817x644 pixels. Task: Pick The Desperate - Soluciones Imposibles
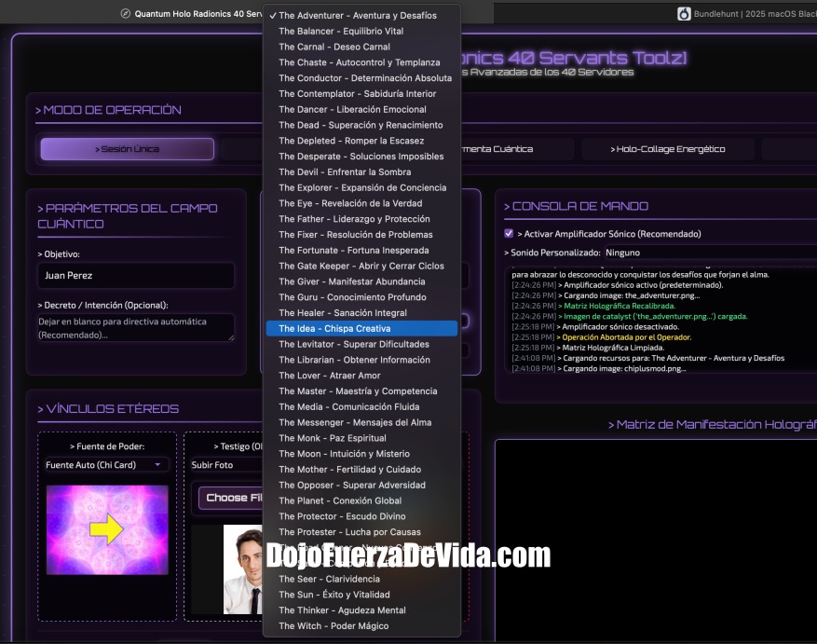coord(361,157)
